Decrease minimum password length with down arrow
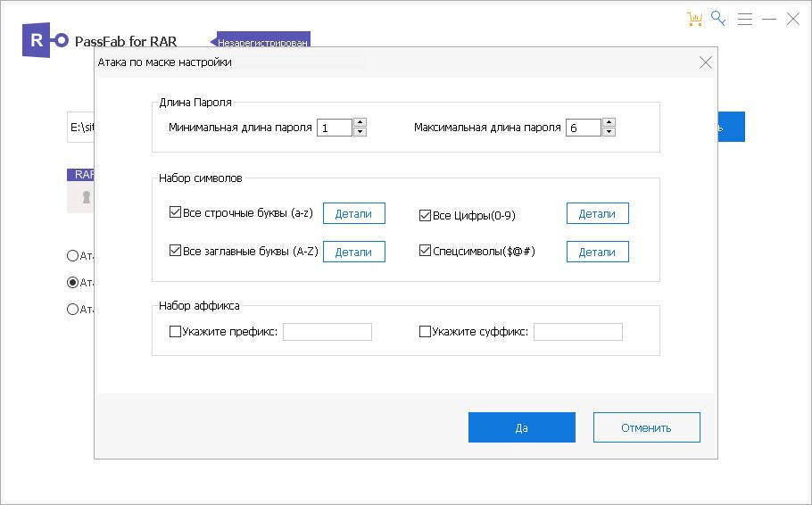This screenshot has height=505, width=812. (360, 131)
